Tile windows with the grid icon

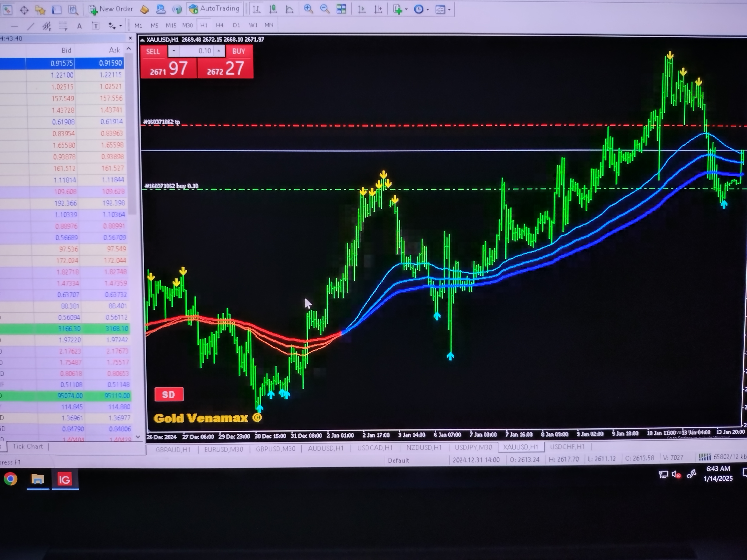tap(341, 9)
